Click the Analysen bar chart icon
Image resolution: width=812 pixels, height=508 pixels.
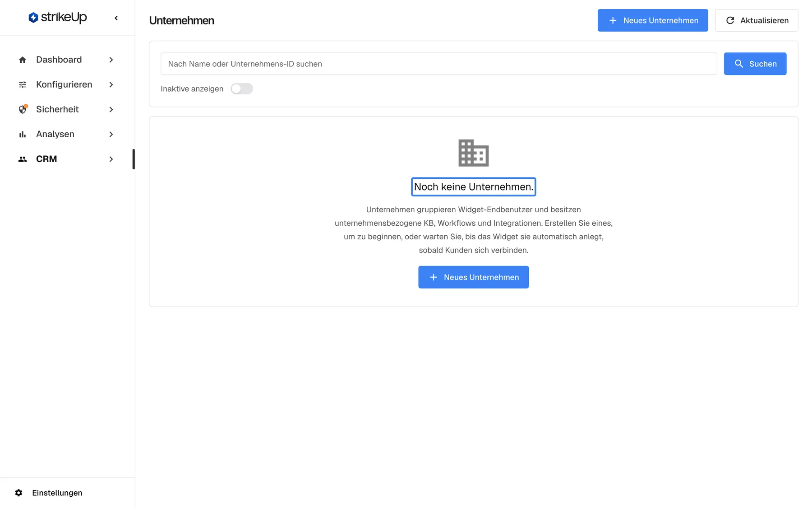(x=23, y=134)
